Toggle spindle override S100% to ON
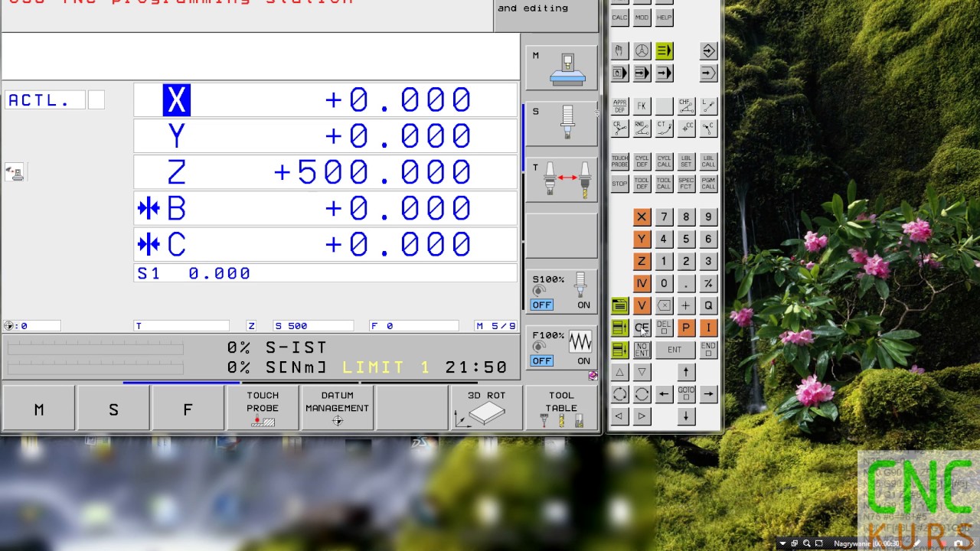The image size is (980, 551). click(x=583, y=305)
